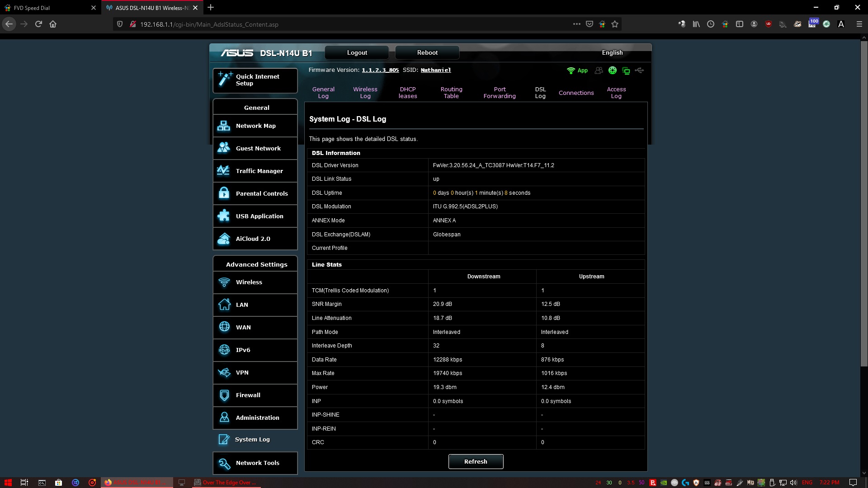Select the VPN icon
This screenshot has height=488, width=868.
coord(224,372)
